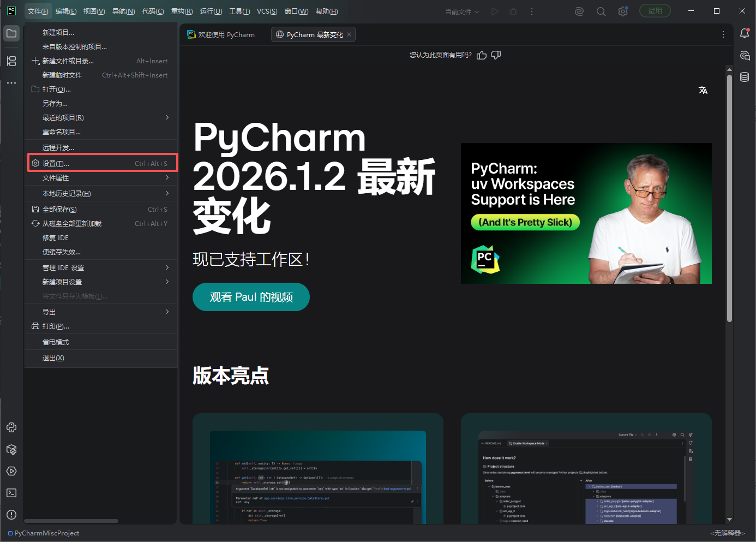Click the uv Workspaces video banner image
Viewport: 756px width, 542px height.
coord(586,213)
